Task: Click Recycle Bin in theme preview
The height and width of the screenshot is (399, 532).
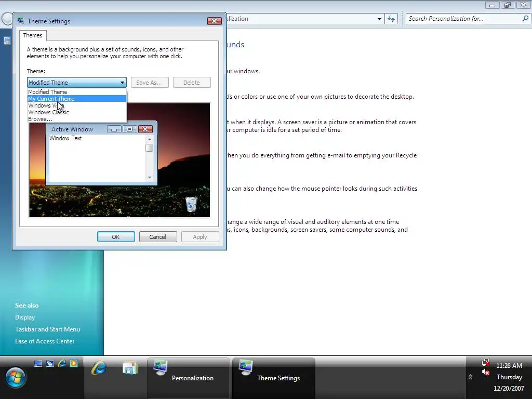Action: coord(191,204)
